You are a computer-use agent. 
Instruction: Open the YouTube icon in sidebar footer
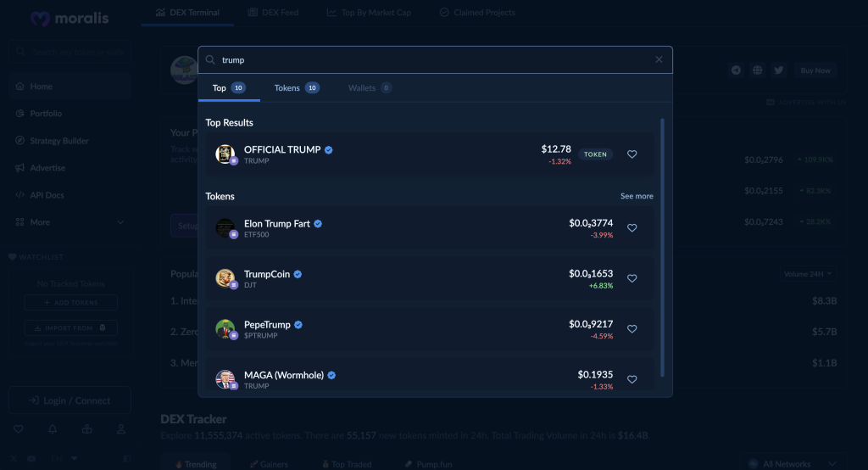click(x=31, y=459)
